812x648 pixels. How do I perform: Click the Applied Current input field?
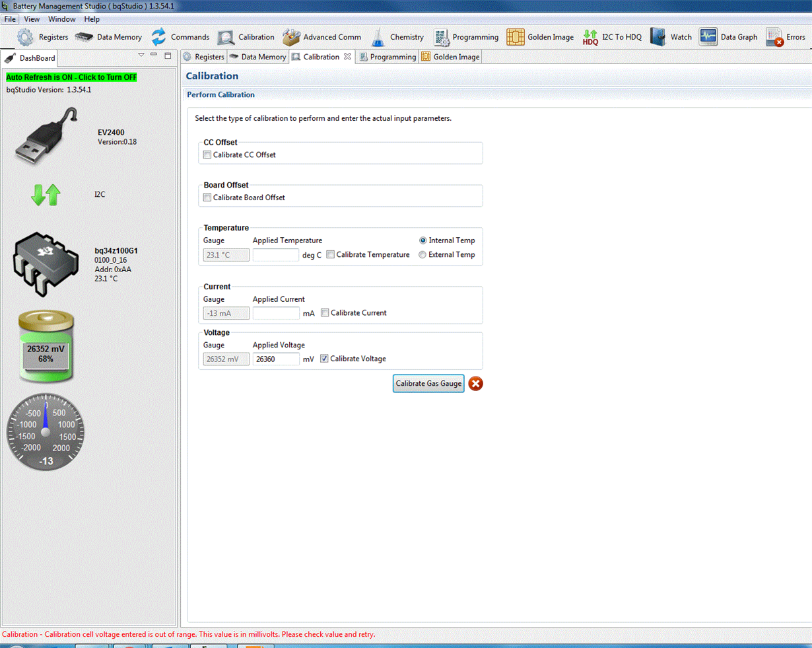click(276, 313)
